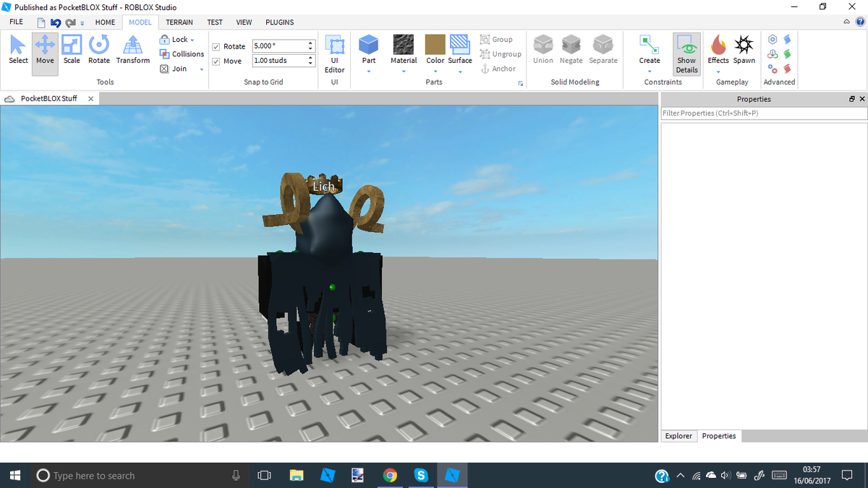Switch to the Rotate tool
The width and height of the screenshot is (868, 488).
point(99,51)
